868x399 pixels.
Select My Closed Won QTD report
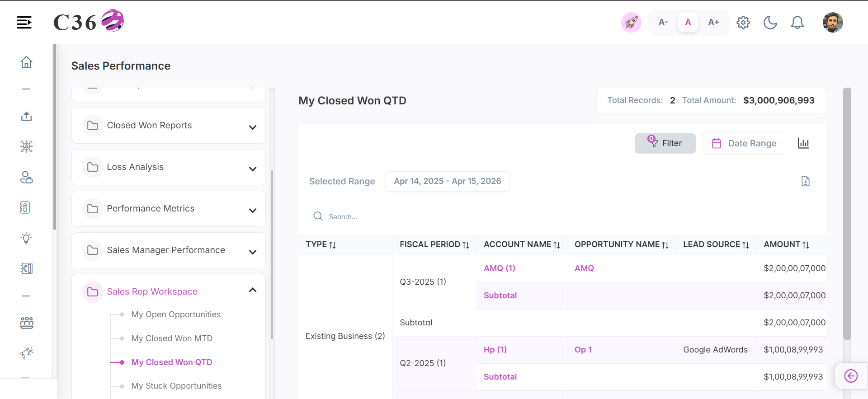[x=172, y=362]
